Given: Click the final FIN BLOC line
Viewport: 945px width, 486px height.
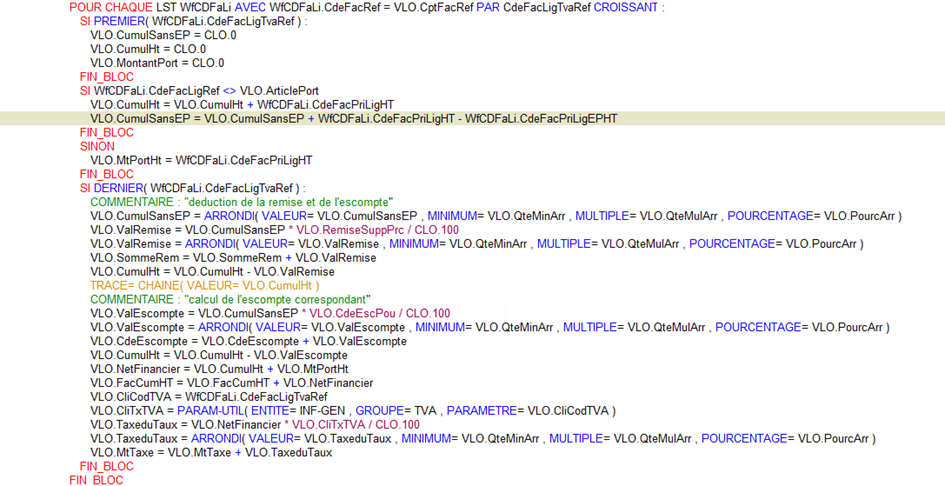Looking at the screenshot, I should coord(96,480).
